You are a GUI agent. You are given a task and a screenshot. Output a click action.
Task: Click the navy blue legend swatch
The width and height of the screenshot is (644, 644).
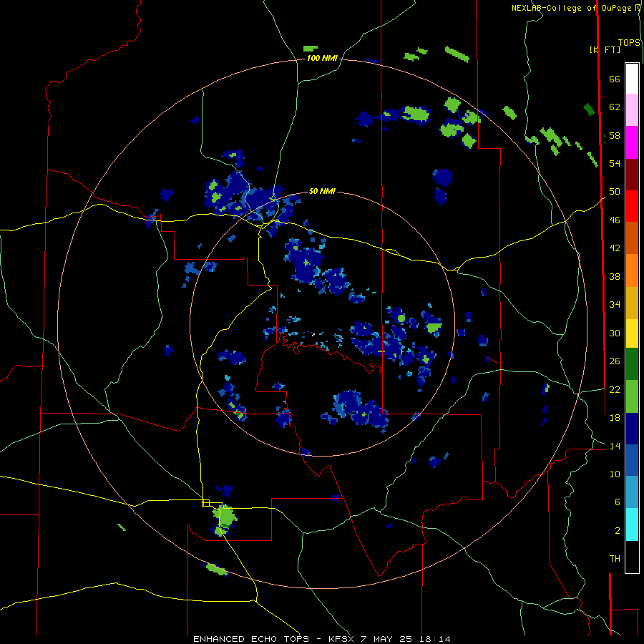click(x=632, y=429)
